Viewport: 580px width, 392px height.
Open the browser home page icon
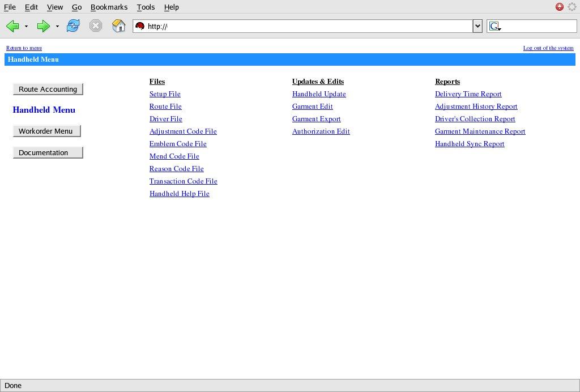click(x=119, y=26)
